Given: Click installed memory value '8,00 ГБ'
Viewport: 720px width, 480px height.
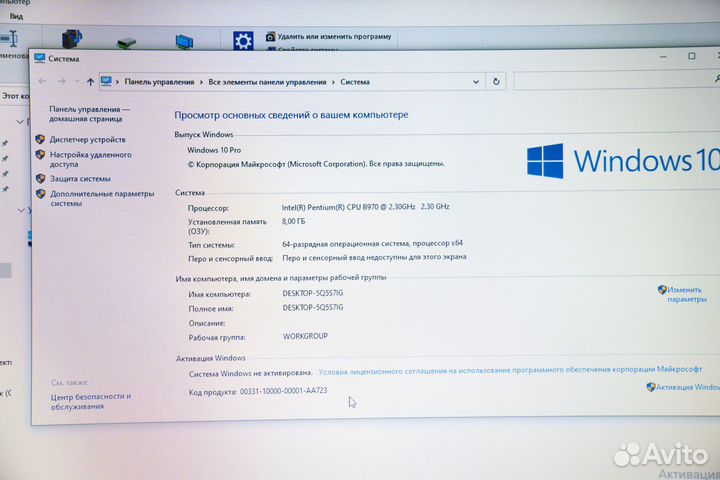Looking at the screenshot, I should (293, 221).
